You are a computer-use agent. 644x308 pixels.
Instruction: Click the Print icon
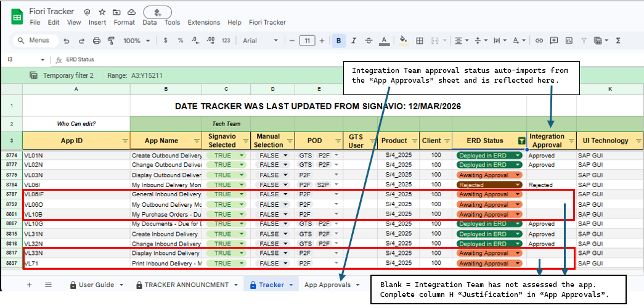tap(96, 41)
